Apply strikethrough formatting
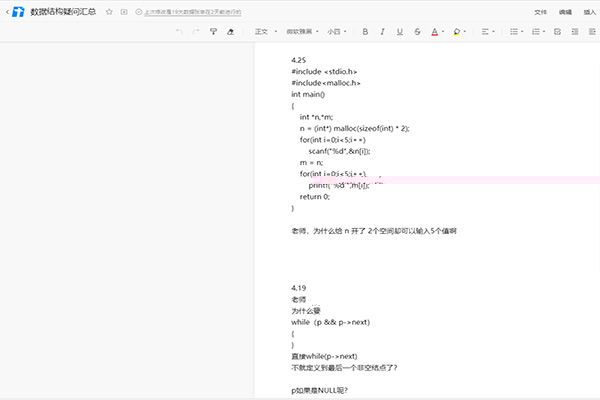 [418, 32]
